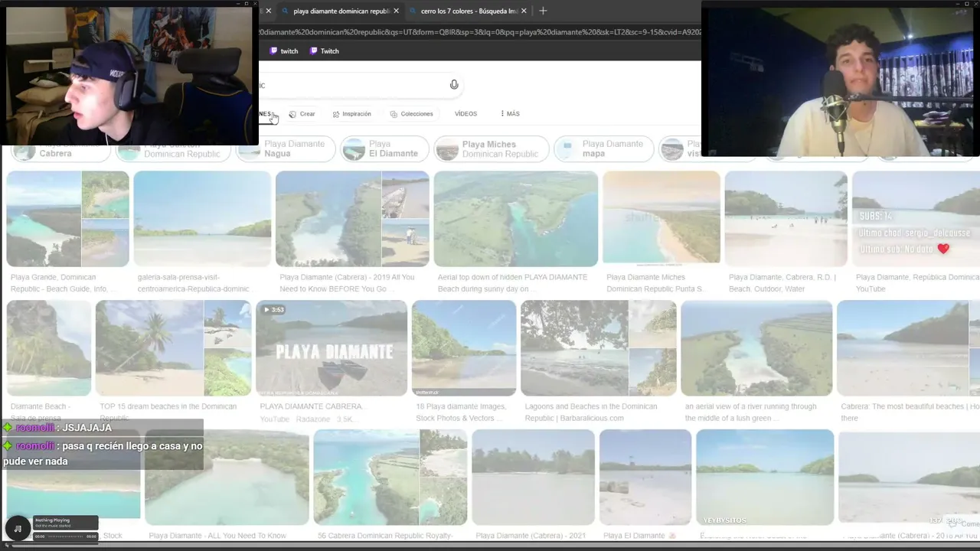Switch to 'cerro los 7 colores' tab
The image size is (980, 551).
point(469,11)
